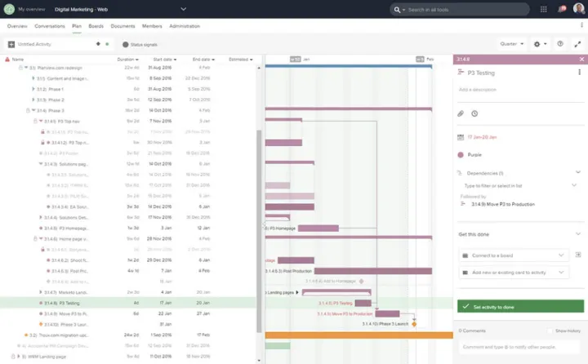Open the apps grid launcher
Screen dimensions: 588x364
pyautogui.click(x=544, y=9)
